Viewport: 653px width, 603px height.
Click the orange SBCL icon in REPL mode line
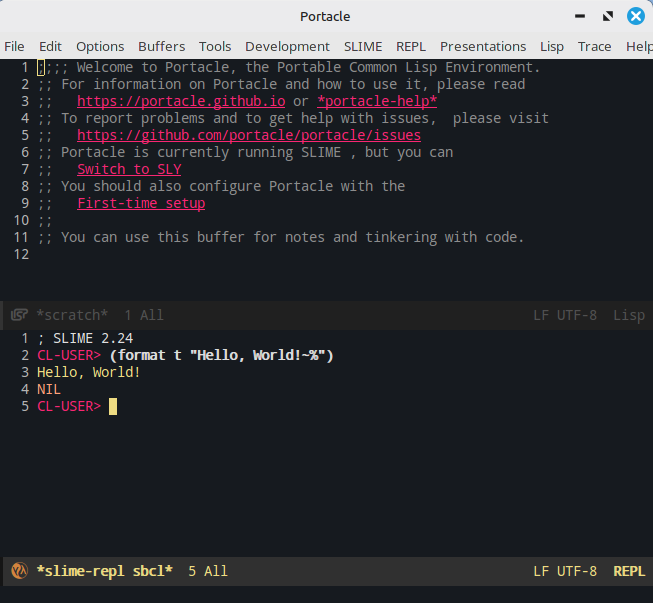click(19, 571)
